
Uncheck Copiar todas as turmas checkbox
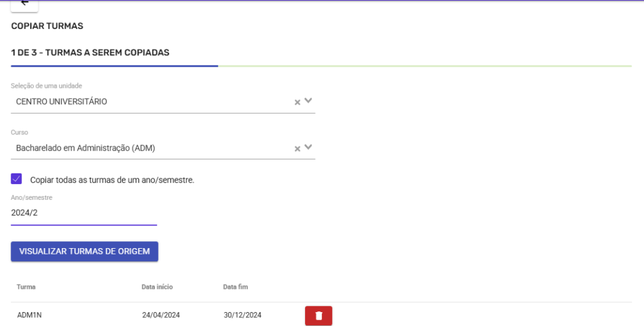pyautogui.click(x=16, y=179)
